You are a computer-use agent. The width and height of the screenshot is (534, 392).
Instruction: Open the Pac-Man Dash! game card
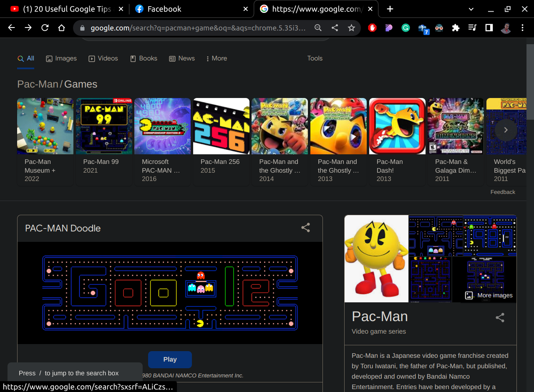click(x=397, y=141)
